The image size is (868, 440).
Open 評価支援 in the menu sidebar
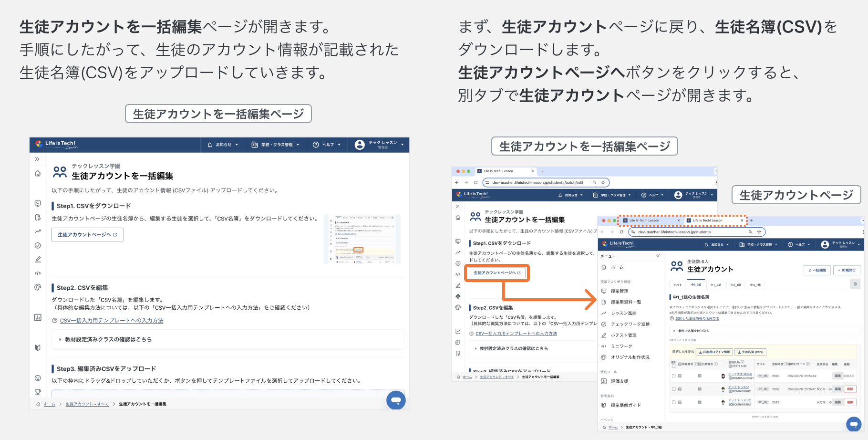(620, 381)
